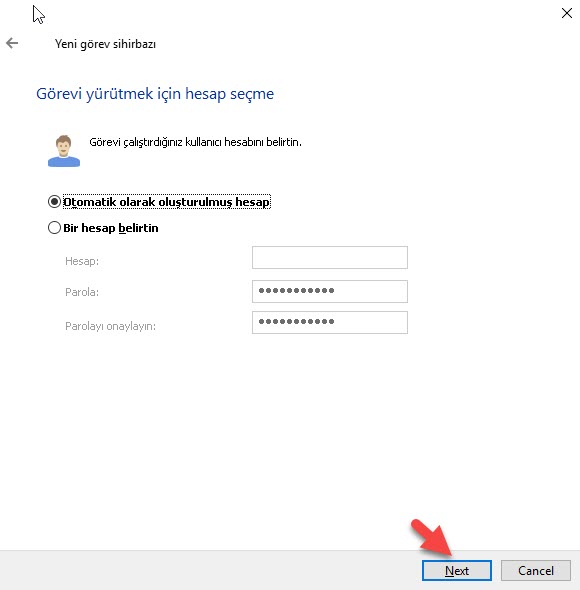Click the Parola password field
Image resolution: width=580 pixels, height=590 pixels.
(x=330, y=291)
